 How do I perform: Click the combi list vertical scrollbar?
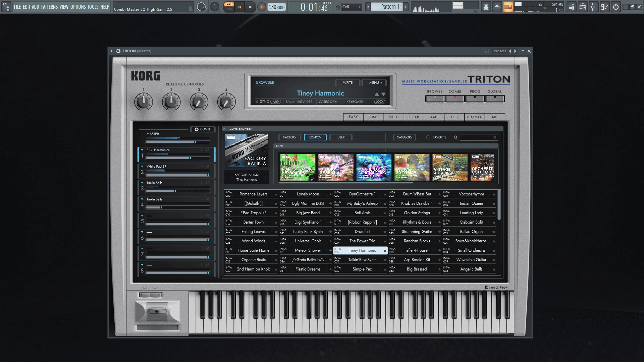tap(499, 205)
